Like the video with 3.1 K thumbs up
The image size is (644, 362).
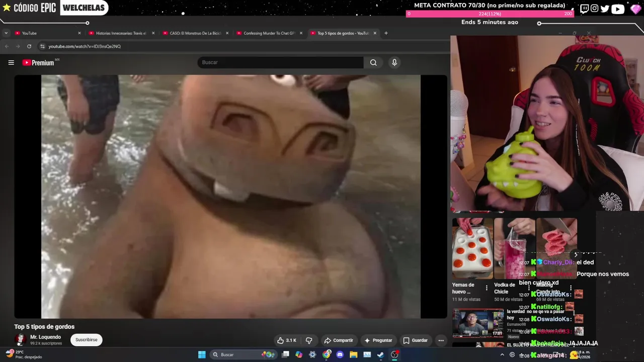point(287,340)
